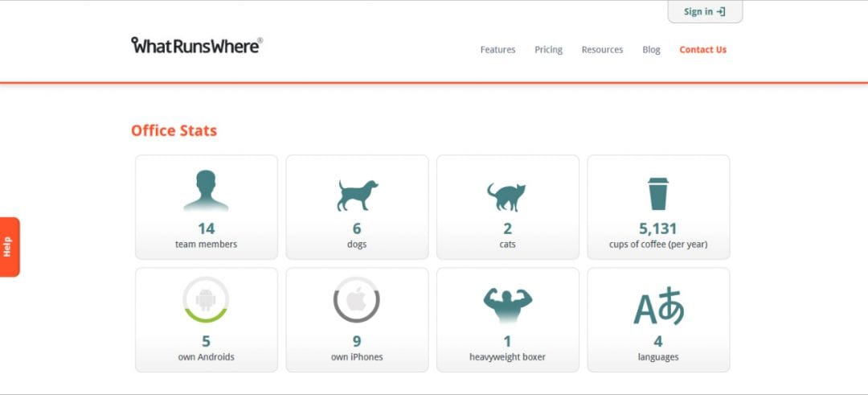This screenshot has width=868, height=395.
Task: Click the Office Stats heading
Action: [174, 130]
